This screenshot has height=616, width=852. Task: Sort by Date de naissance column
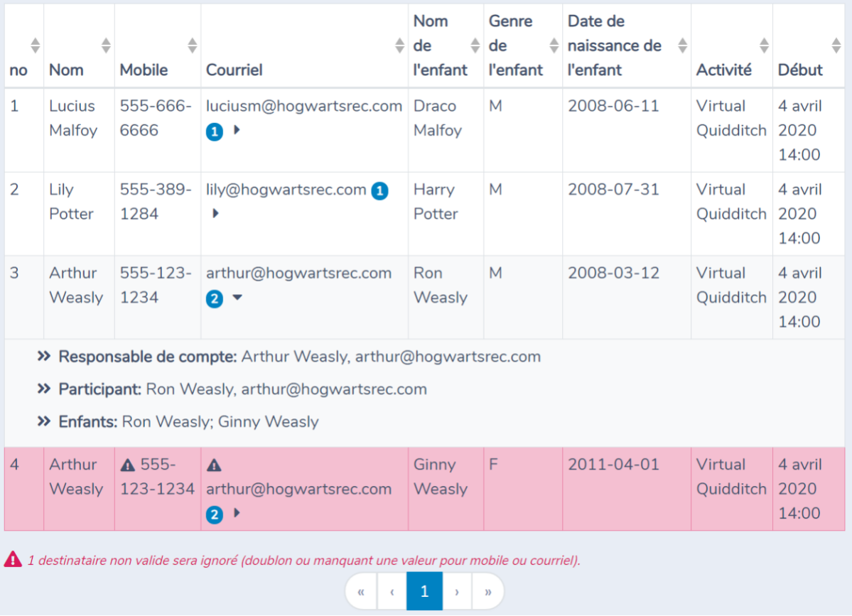pyautogui.click(x=682, y=45)
